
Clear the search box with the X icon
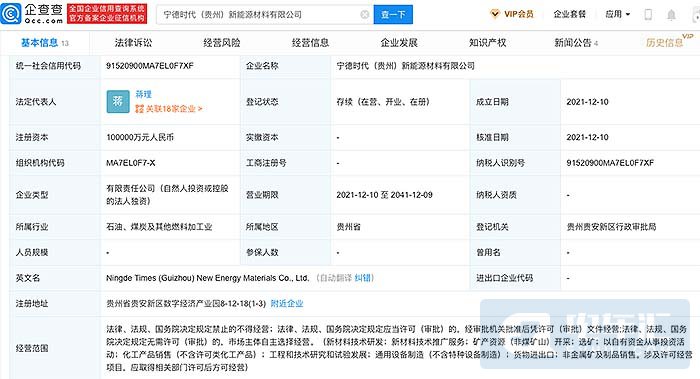click(x=364, y=15)
